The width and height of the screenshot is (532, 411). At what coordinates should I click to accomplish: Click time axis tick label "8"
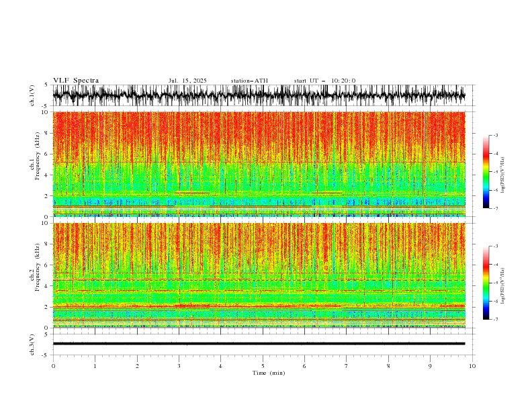388,366
